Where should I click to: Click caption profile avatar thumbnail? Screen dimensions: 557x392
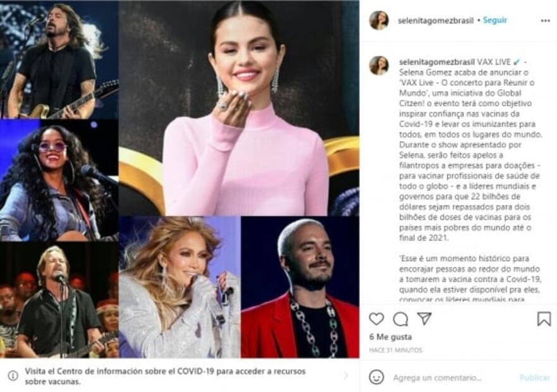click(x=379, y=65)
